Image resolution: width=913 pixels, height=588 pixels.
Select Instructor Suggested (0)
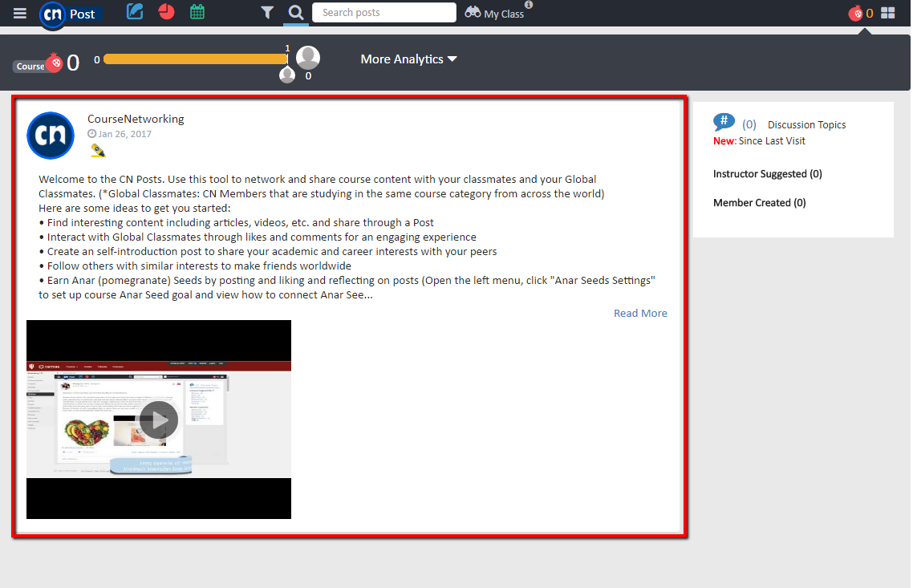(x=768, y=173)
